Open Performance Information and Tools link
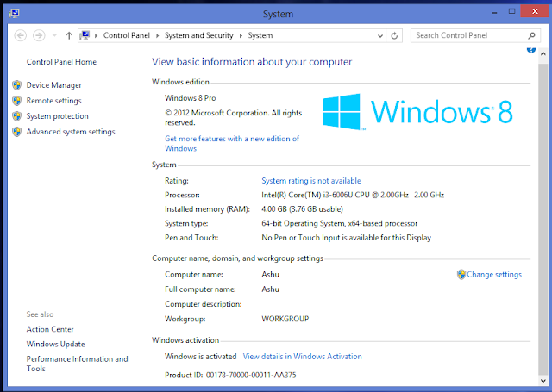Viewport: 552px width, 392px height. [x=77, y=364]
